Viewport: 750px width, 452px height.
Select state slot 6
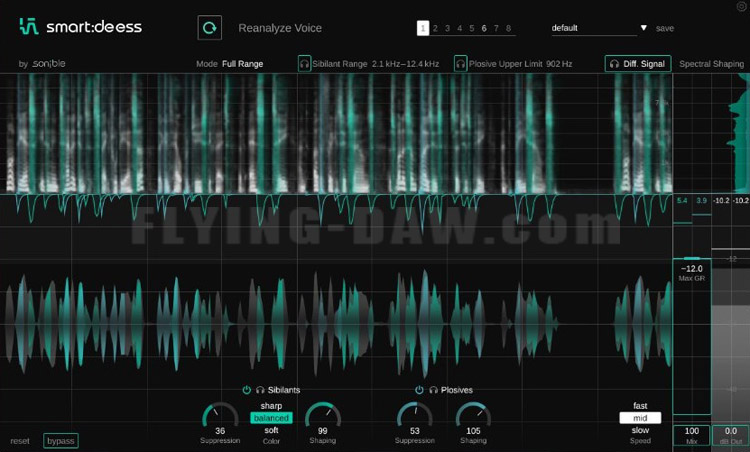(484, 28)
